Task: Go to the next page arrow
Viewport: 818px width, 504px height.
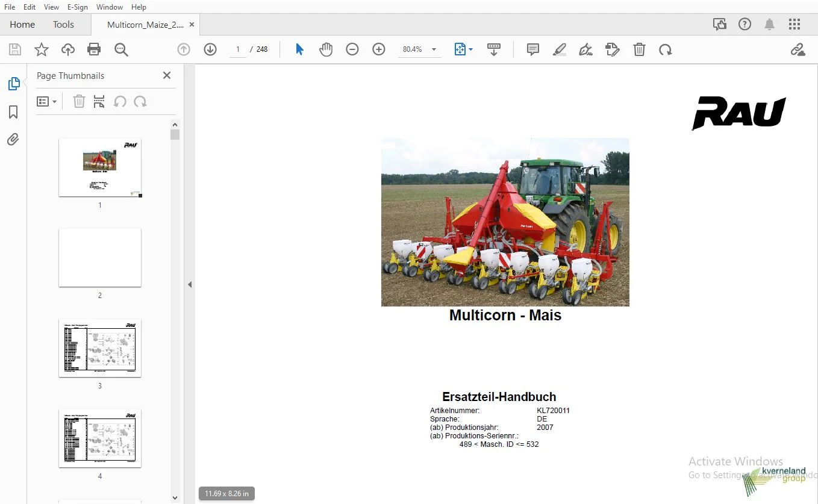Action: 210,49
